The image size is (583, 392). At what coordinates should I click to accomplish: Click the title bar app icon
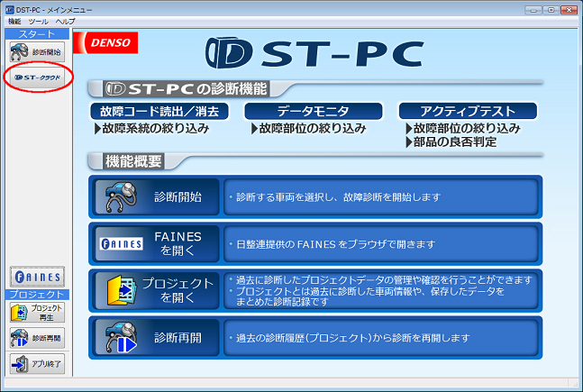click(x=9, y=10)
